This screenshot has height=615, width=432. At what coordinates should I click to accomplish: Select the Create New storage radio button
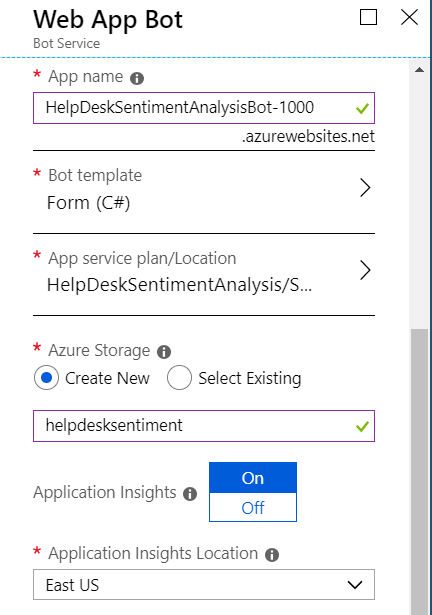46,378
